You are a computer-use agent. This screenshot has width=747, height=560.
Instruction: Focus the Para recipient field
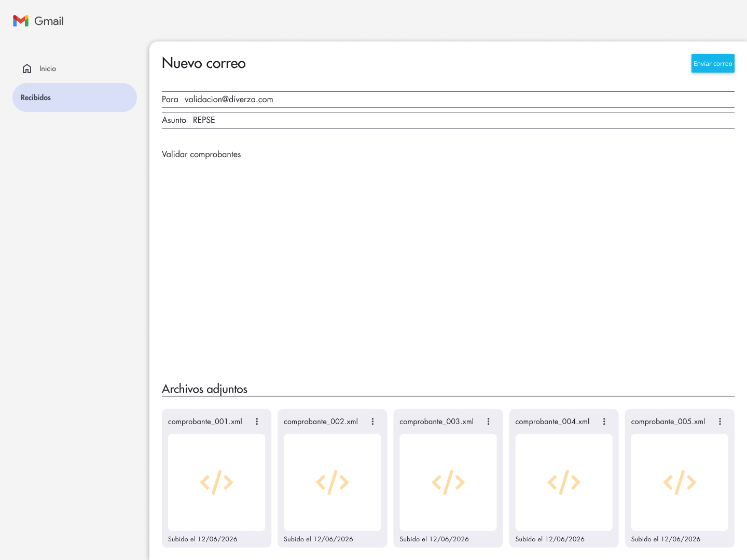tap(448, 100)
